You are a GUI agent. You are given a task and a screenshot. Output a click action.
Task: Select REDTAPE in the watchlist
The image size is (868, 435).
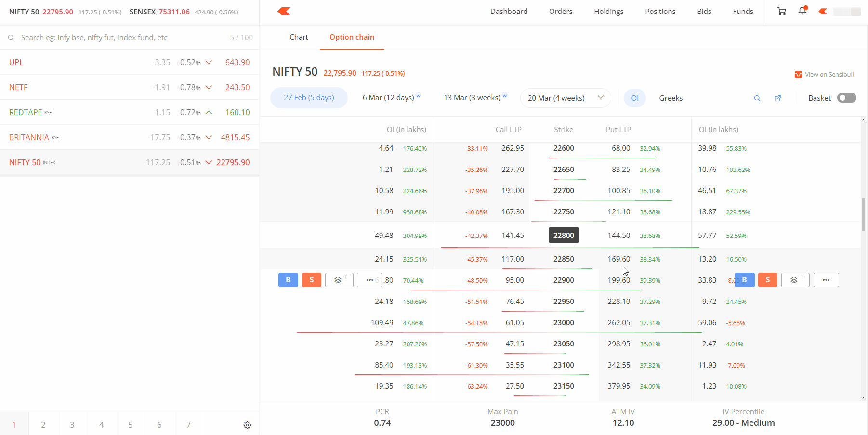(130, 112)
